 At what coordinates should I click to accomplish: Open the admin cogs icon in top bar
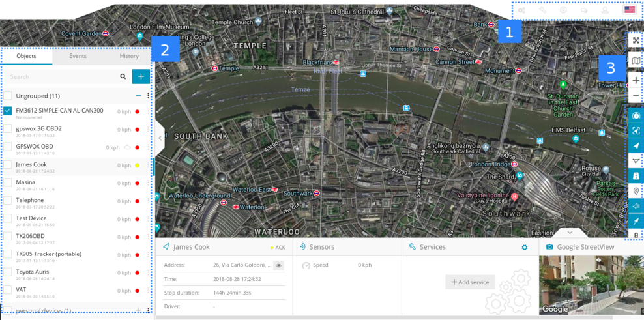tap(521, 10)
